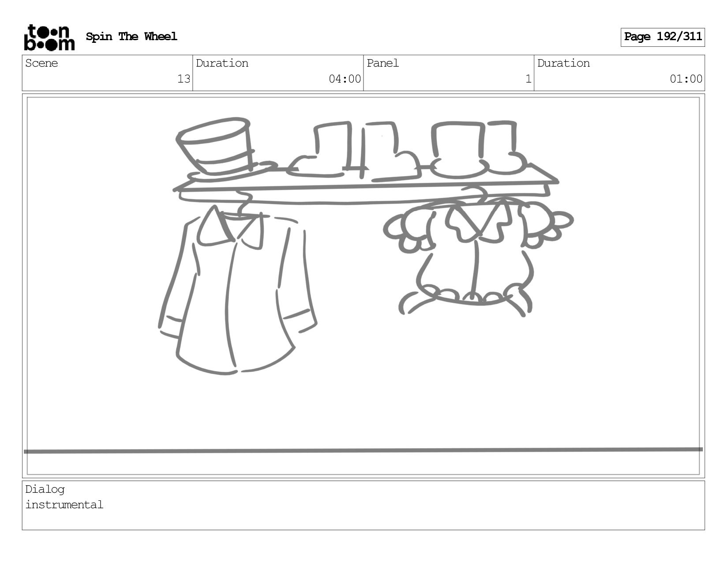
Task: Select the 'instrumental' dialog text
Action: (x=64, y=505)
